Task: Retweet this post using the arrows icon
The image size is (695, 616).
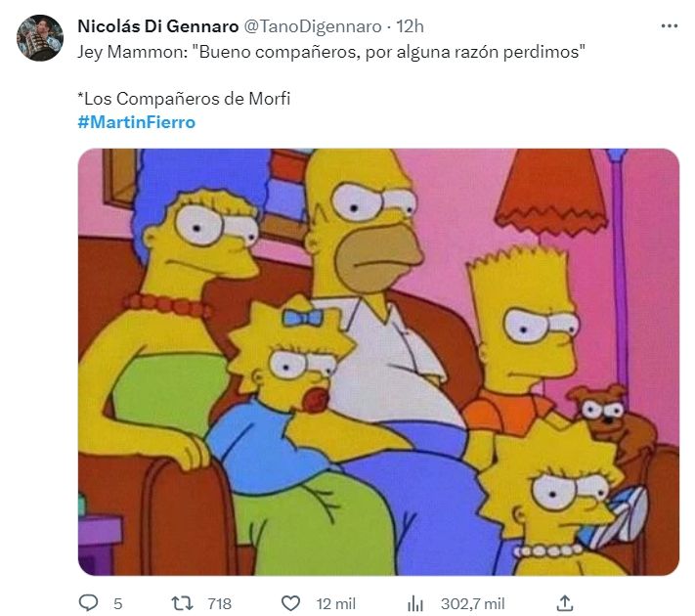Action: [x=182, y=603]
